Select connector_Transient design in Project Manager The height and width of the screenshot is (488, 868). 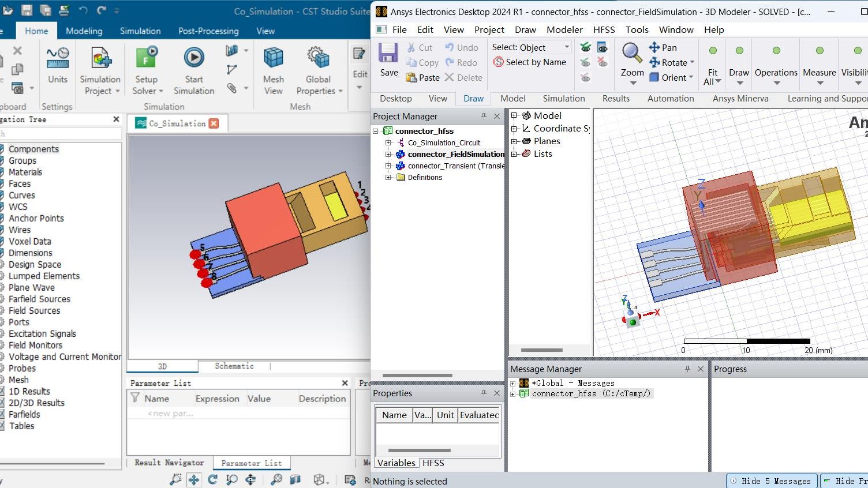(x=450, y=166)
